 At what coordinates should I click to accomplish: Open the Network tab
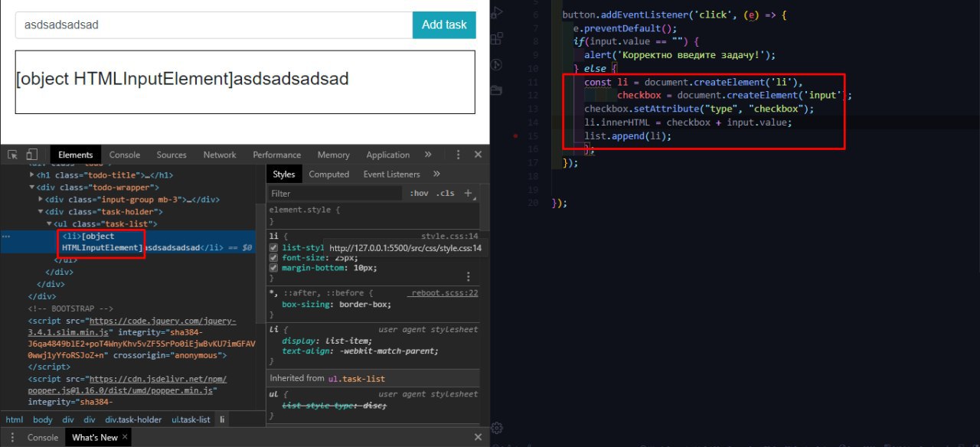pyautogui.click(x=220, y=155)
